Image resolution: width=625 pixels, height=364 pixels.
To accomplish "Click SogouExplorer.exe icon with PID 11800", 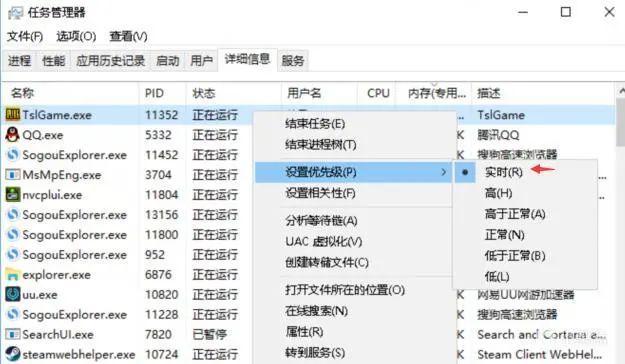I will (12, 234).
